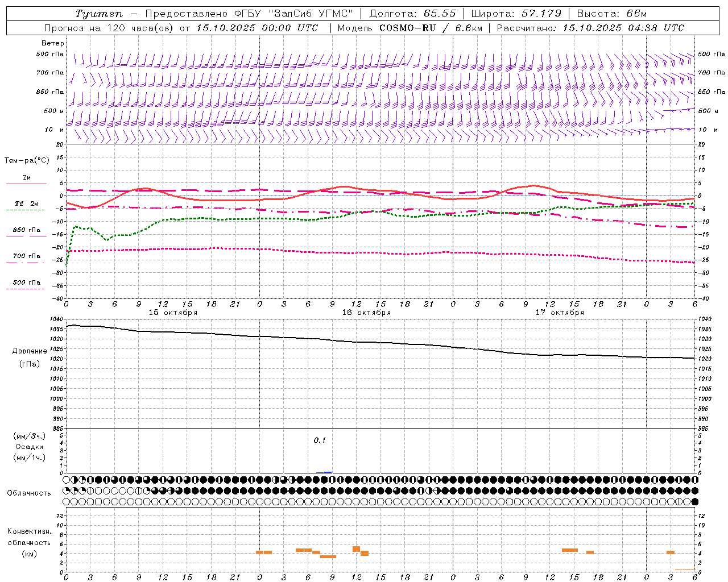The width and height of the screenshot is (728, 582).
Task: Click the Рассчитано: 15.10.2025 04:38 UTC timestamp
Action: click(x=590, y=28)
